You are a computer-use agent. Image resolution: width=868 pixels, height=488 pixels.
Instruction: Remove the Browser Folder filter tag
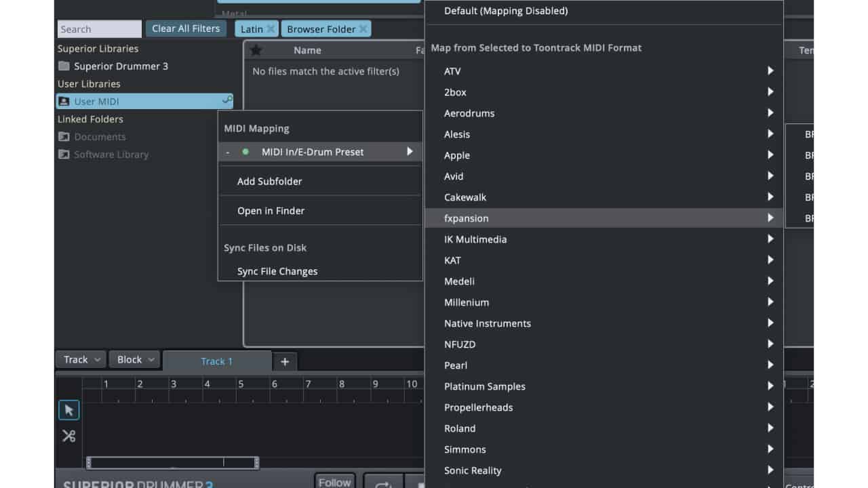coord(363,28)
